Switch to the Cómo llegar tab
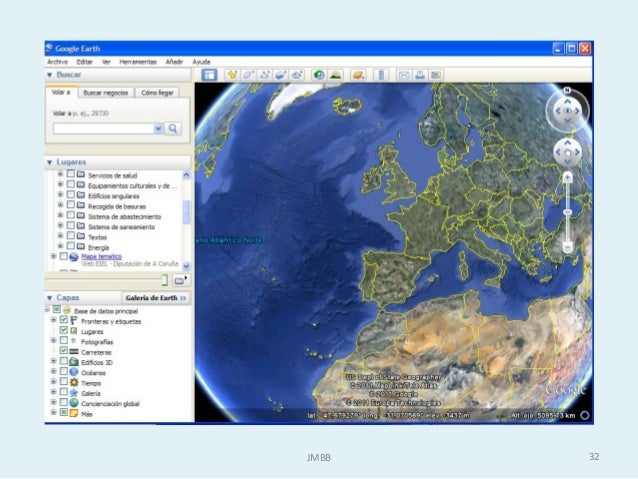The width and height of the screenshot is (638, 479). 157,93
